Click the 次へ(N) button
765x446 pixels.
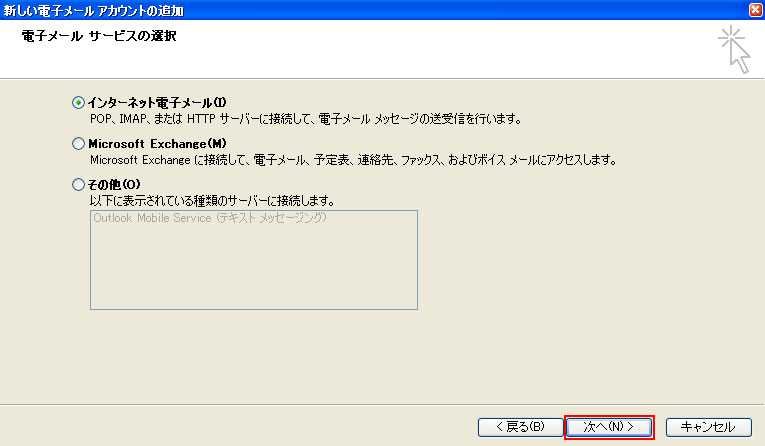pos(608,427)
